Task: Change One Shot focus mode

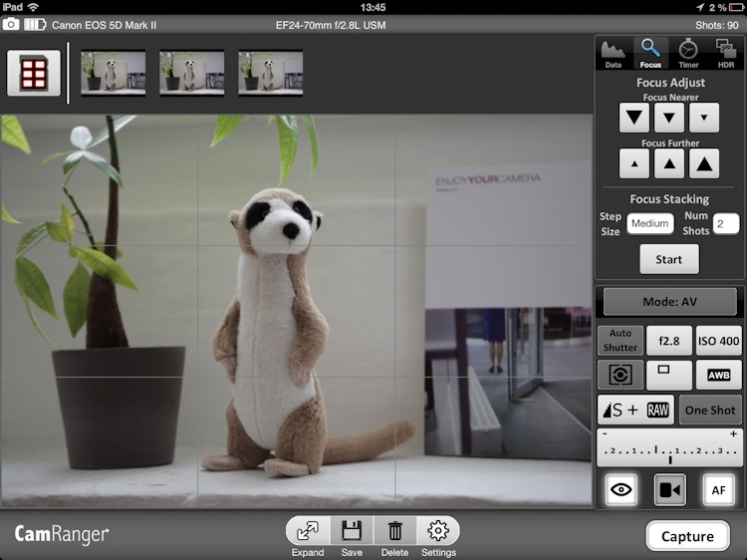Action: (710, 410)
